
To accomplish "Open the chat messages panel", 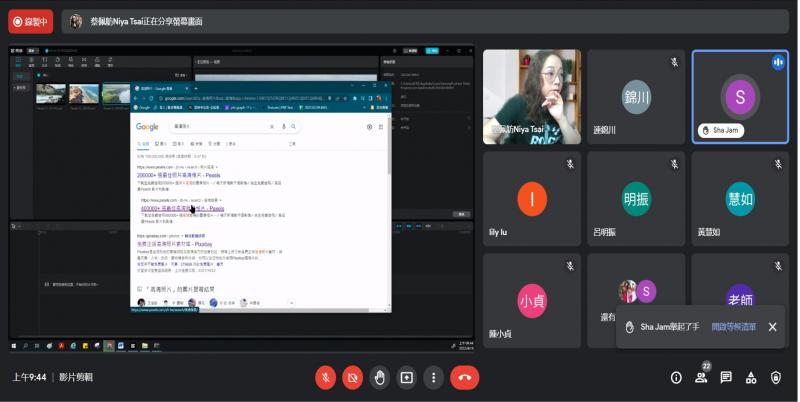I will pyautogui.click(x=726, y=377).
